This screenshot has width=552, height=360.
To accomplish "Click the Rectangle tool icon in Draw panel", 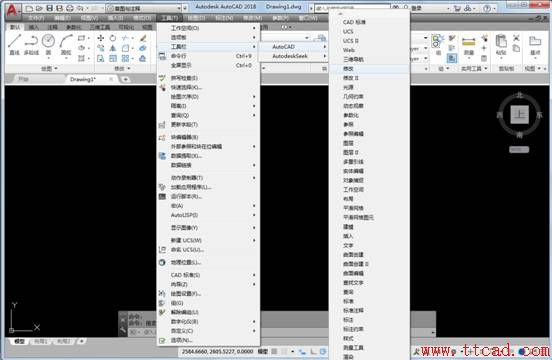I will [x=81, y=38].
